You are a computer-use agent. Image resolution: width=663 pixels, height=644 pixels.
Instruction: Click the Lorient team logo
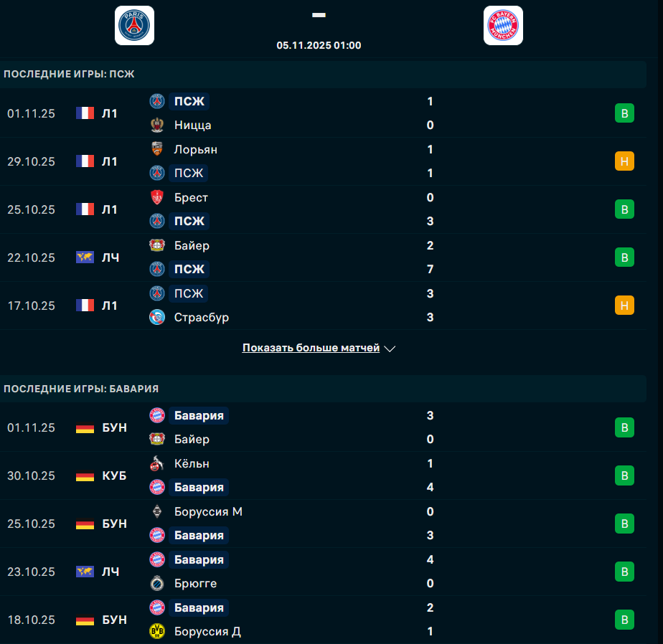point(157,149)
